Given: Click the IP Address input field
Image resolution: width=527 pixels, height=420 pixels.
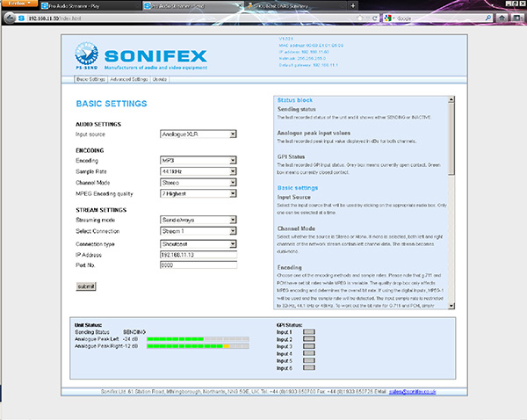Looking at the screenshot, I should pyautogui.click(x=199, y=255).
